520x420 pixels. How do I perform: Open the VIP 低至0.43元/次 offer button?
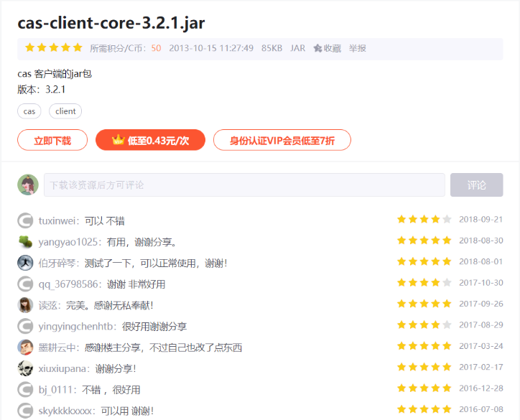(150, 140)
